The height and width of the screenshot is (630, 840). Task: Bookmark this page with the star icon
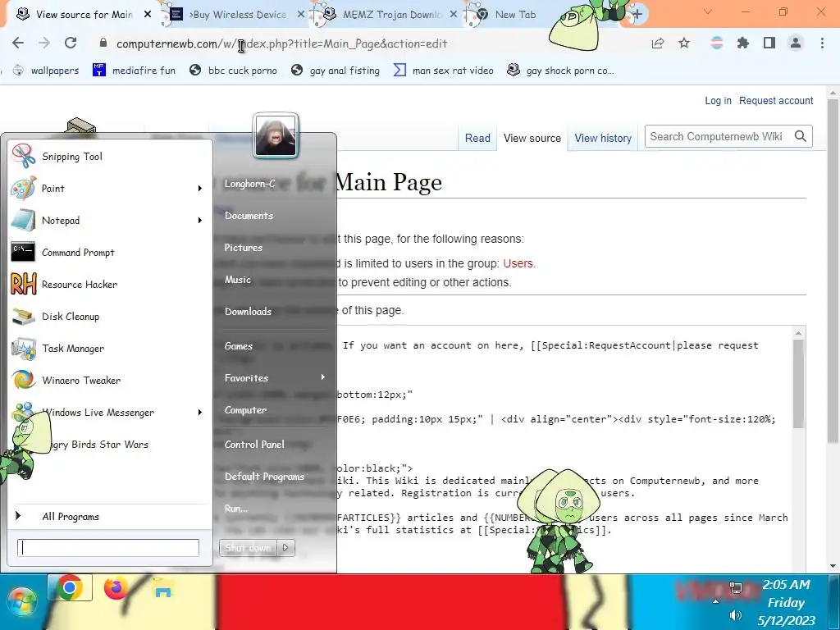(684, 43)
